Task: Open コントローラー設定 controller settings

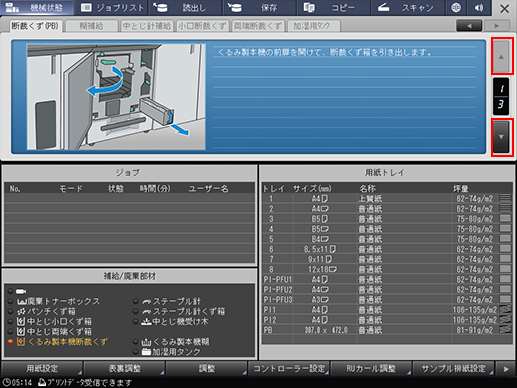Action: [289, 368]
